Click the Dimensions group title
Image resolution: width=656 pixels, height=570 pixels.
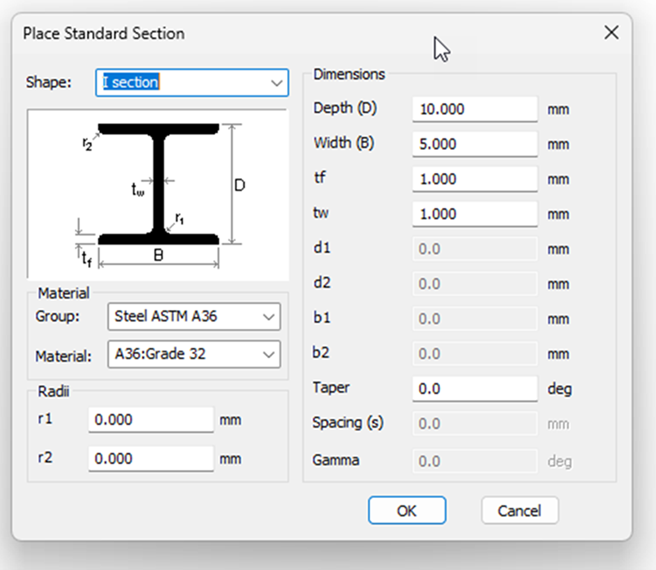349,74
